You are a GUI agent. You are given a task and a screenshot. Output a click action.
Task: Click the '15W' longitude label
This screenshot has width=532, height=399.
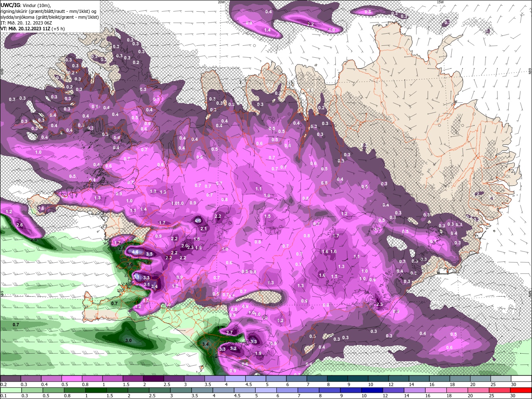[x=440, y=2]
